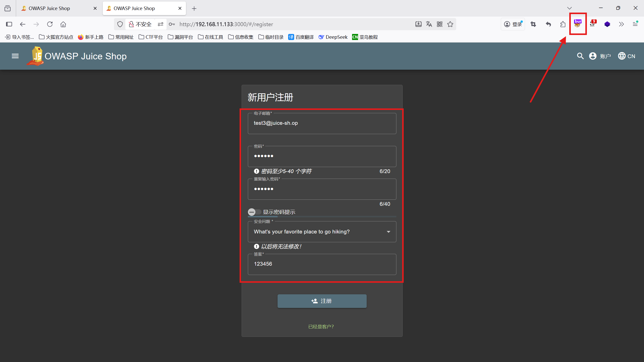Click the security answer field
This screenshot has height=362, width=644.
coord(322,264)
